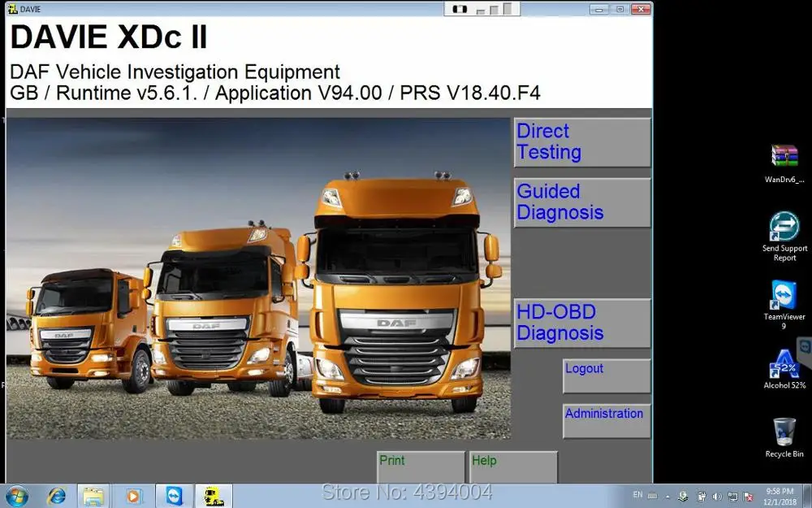Open the Windows Start menu
The width and height of the screenshot is (812, 508).
(16, 496)
